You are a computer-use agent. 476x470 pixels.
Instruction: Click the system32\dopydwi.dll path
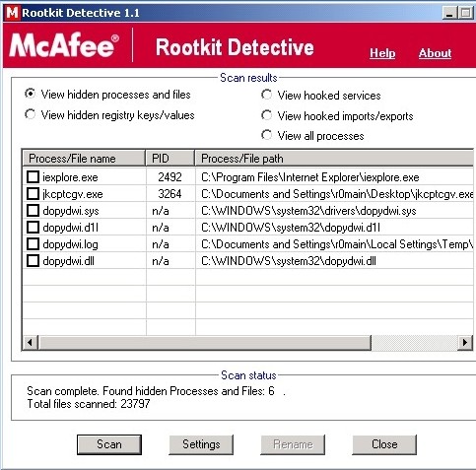tap(289, 261)
